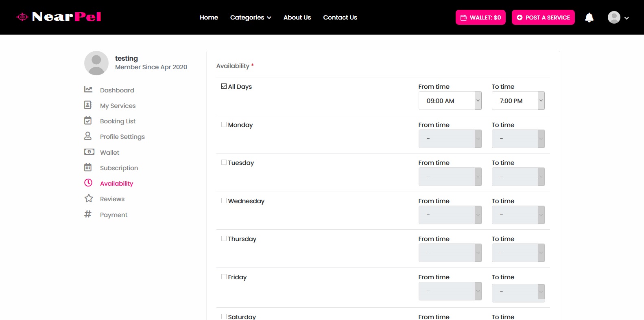Viewport: 644px width, 320px height.
Task: Enable the Monday checkbox
Action: [x=224, y=125]
